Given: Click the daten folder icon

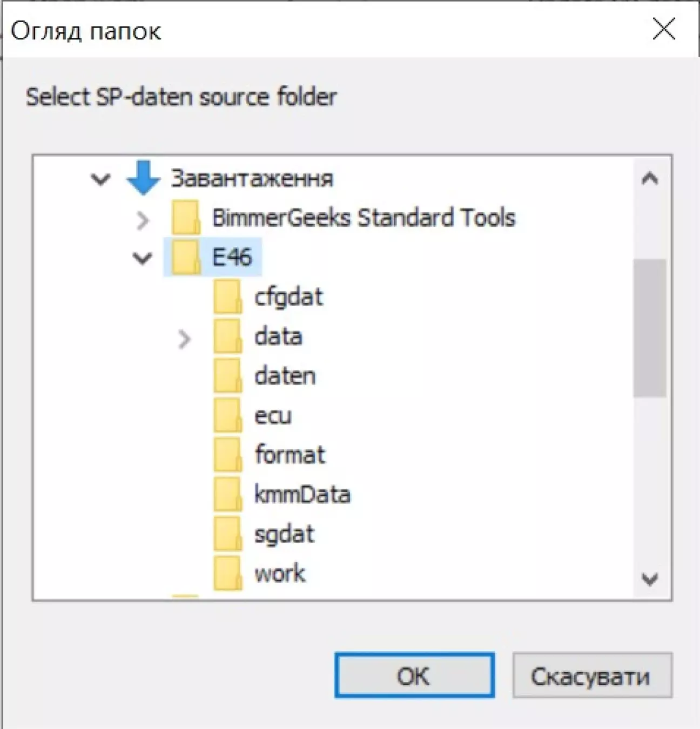Looking at the screenshot, I should [x=227, y=376].
